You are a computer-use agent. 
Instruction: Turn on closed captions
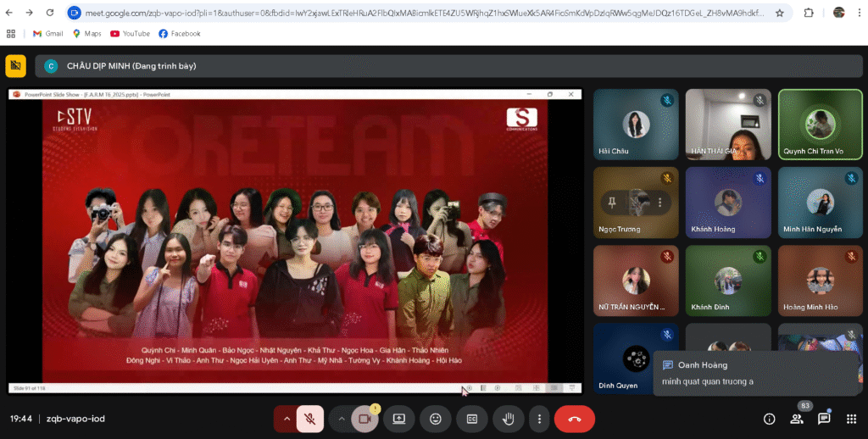[472, 419]
